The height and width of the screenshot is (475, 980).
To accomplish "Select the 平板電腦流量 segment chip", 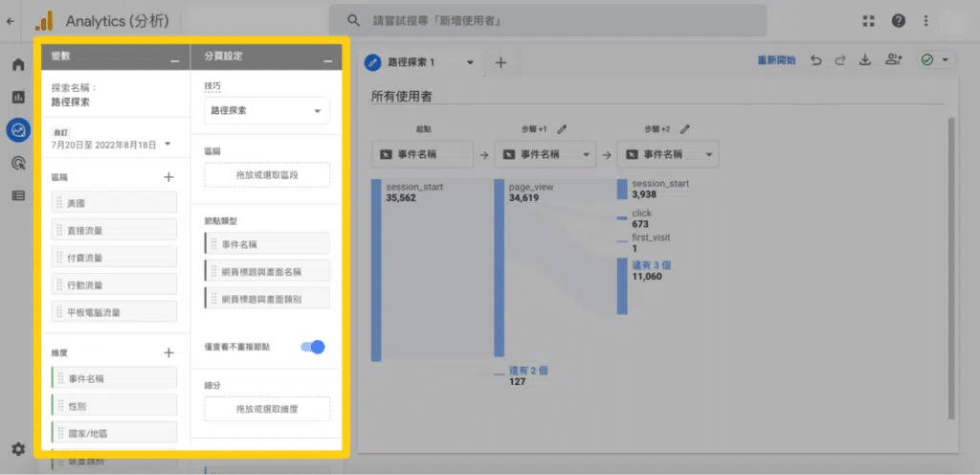I will tap(114, 312).
